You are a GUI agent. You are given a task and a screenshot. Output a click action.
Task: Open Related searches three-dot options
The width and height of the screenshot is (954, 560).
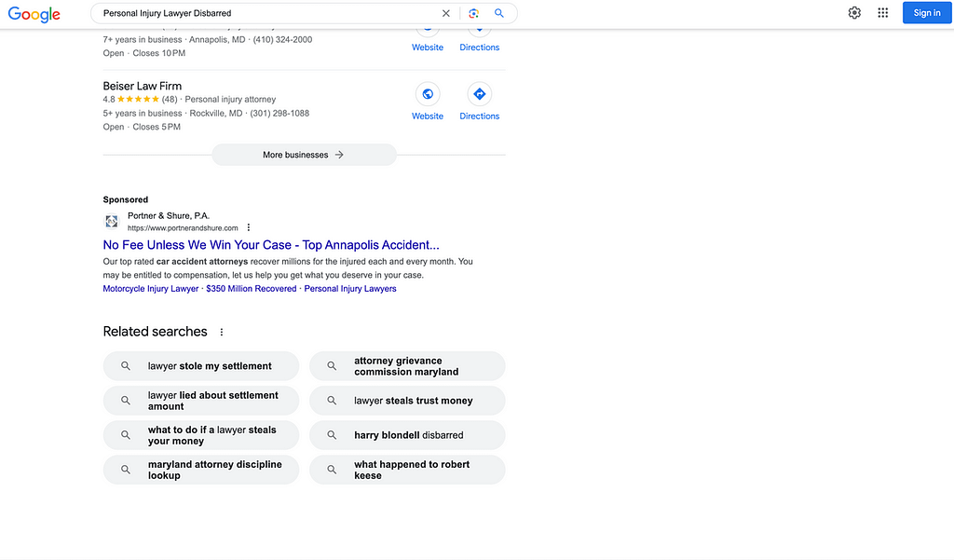(222, 332)
